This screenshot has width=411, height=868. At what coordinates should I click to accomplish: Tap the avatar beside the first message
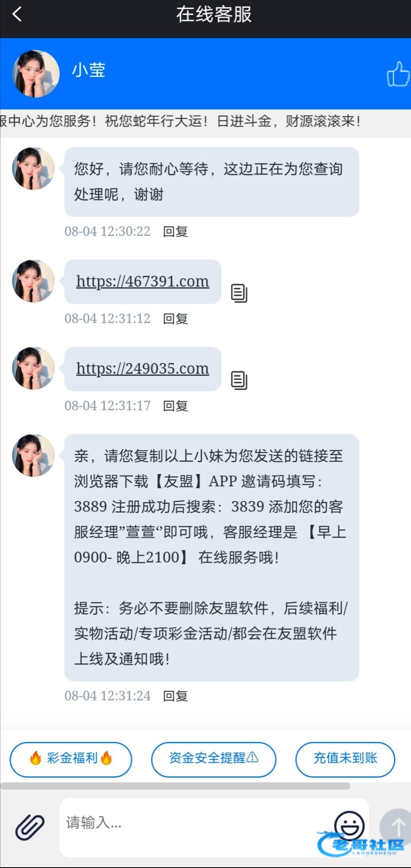(x=34, y=169)
